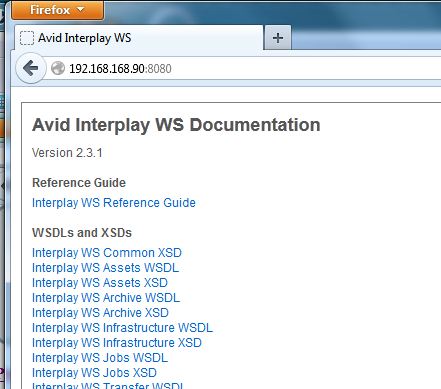441x389 pixels.
Task: Click the Version 2.3.1 text
Action: point(67,153)
